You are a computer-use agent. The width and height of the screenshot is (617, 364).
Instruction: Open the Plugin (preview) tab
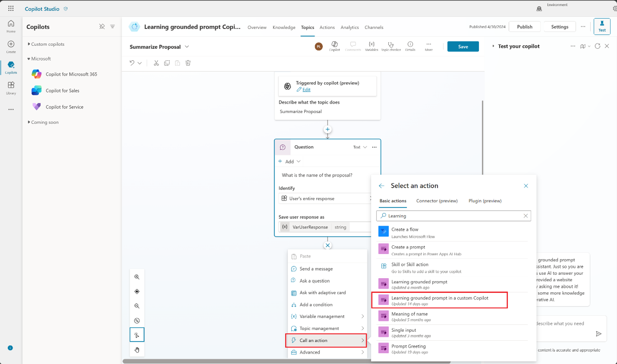pos(485,201)
